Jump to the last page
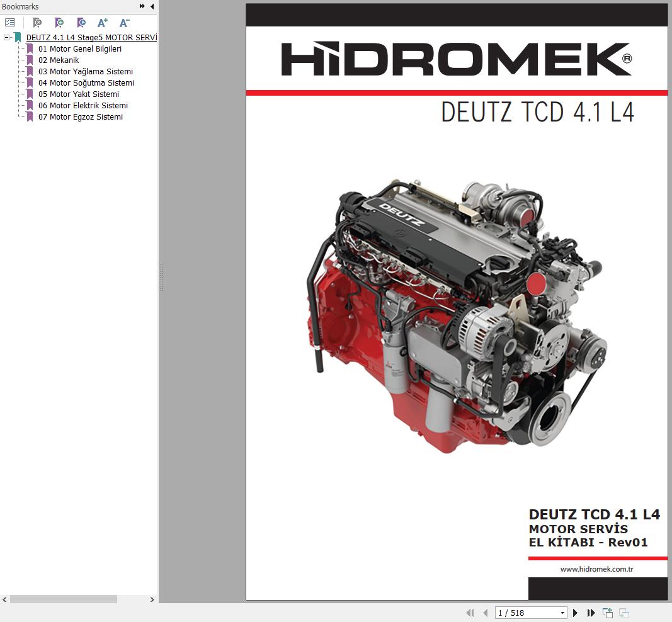The image size is (672, 622). pos(591,612)
